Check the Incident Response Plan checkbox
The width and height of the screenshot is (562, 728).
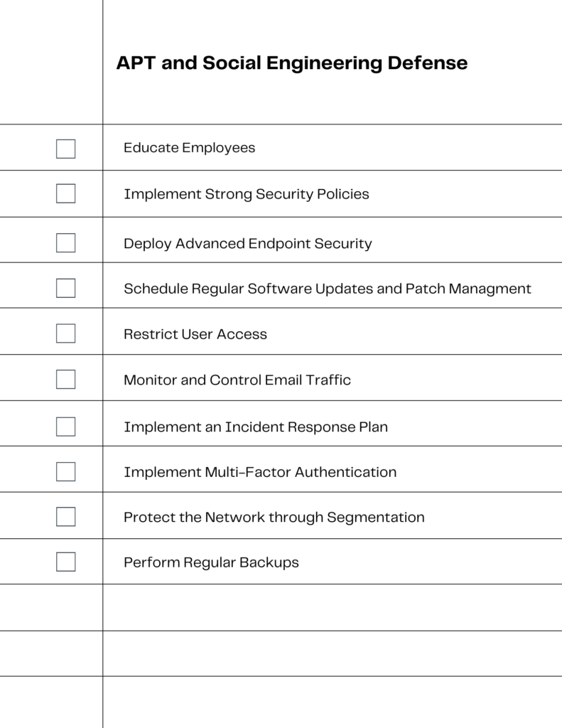(65, 427)
